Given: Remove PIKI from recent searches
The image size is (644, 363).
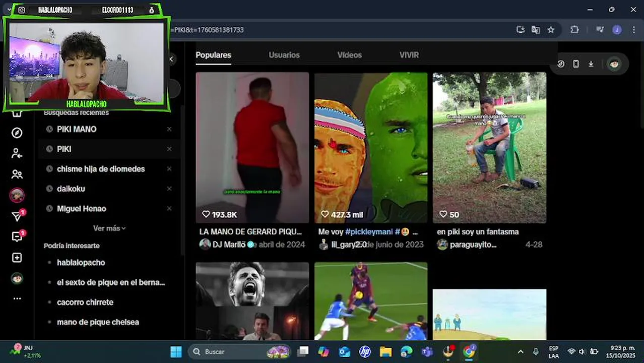Looking at the screenshot, I should pos(169,149).
